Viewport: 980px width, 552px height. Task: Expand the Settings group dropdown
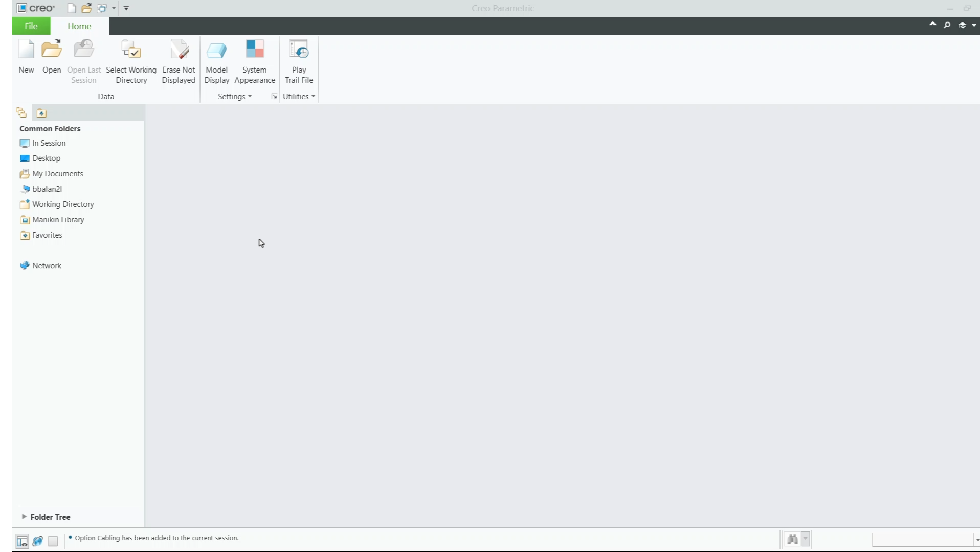tap(235, 96)
